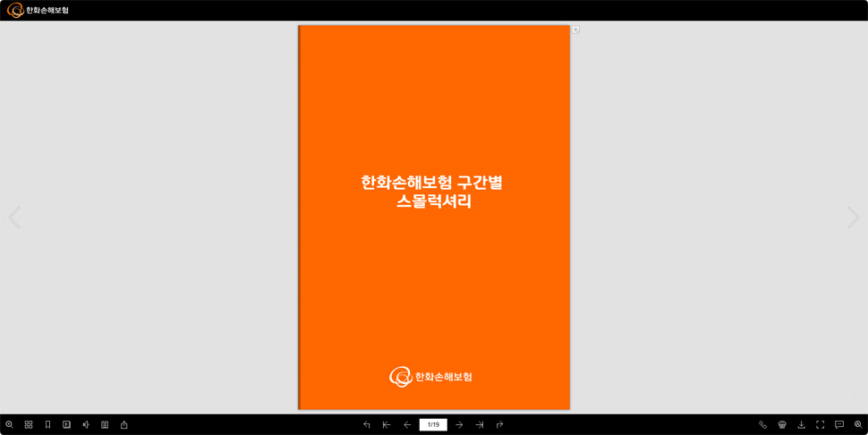Click the 1/19 page number field
Viewport: 868px width, 435px height.
pos(433,424)
